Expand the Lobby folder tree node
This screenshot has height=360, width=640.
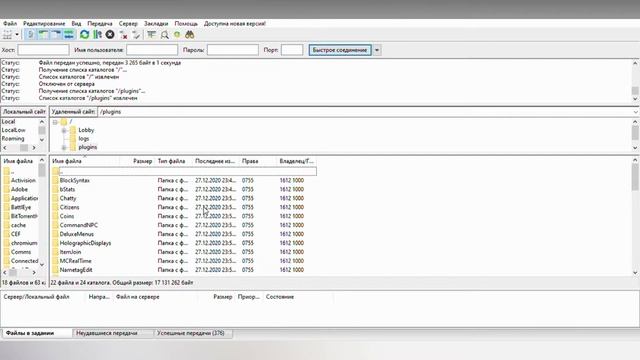[x=64, y=130]
